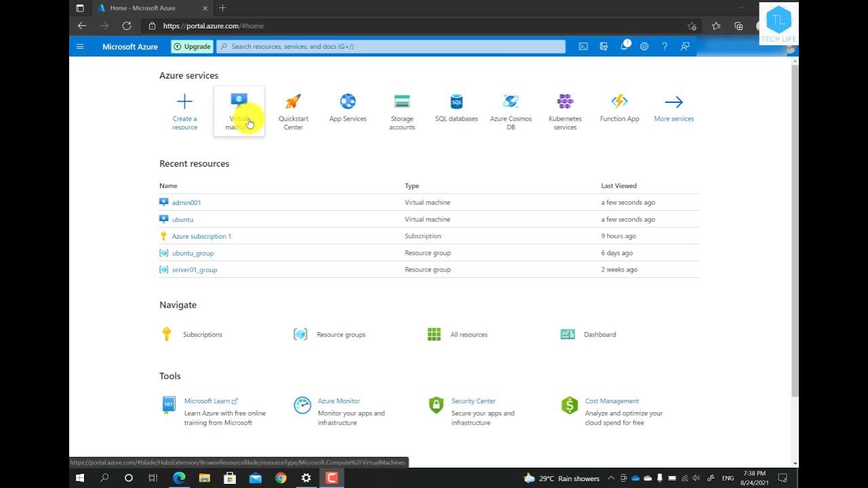Viewport: 868px width, 488px height.
Task: Open App Services icon
Action: pyautogui.click(x=348, y=102)
